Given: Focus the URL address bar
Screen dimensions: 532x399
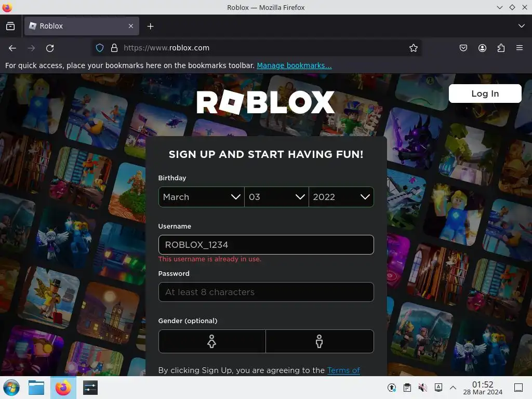Looking at the screenshot, I should pyautogui.click(x=258, y=48).
